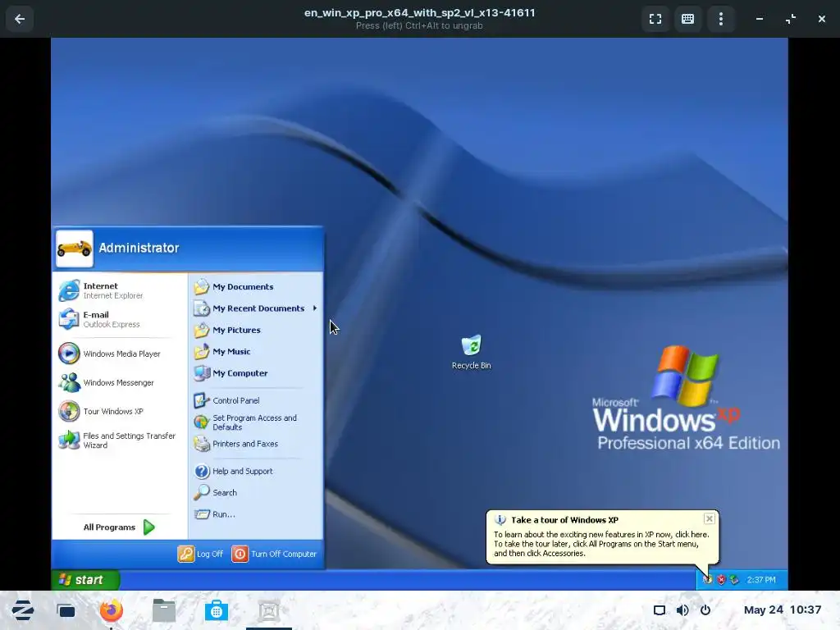Click Log Off button
Screen dimensions: 840x630
(x=200, y=554)
